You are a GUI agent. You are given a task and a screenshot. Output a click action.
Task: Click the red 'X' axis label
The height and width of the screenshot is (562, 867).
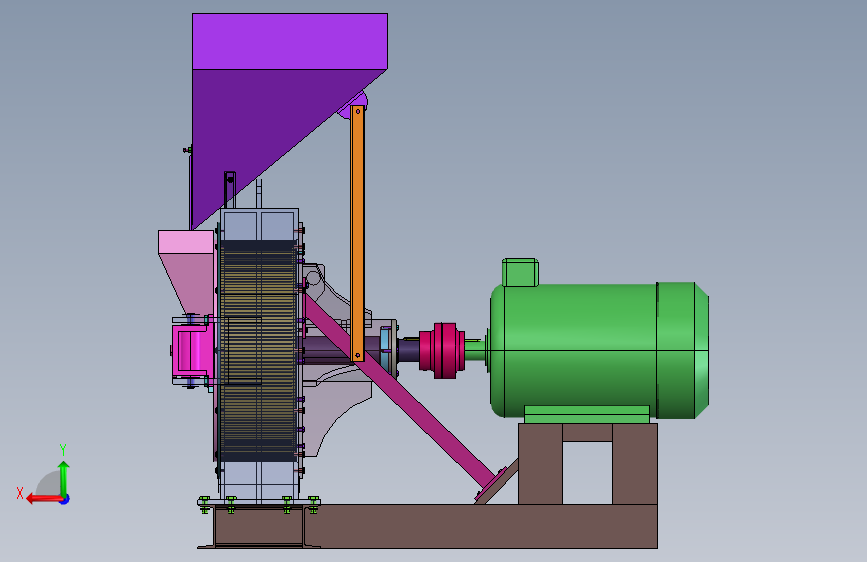tap(20, 493)
